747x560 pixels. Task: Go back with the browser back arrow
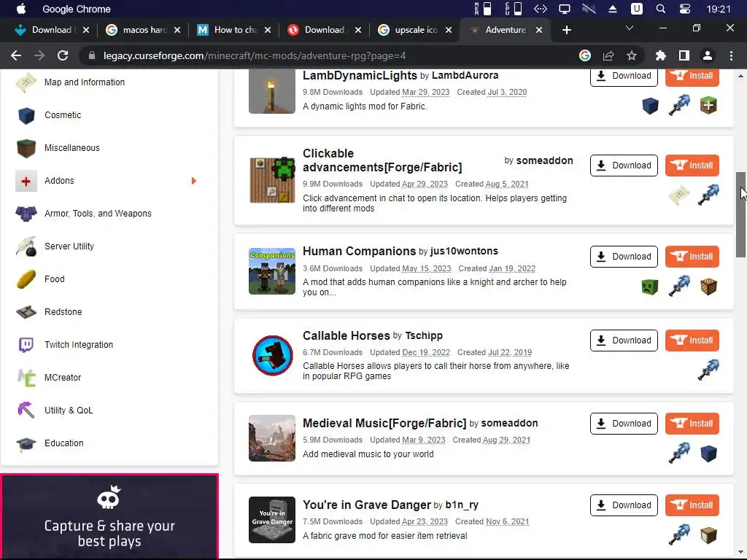(16, 55)
